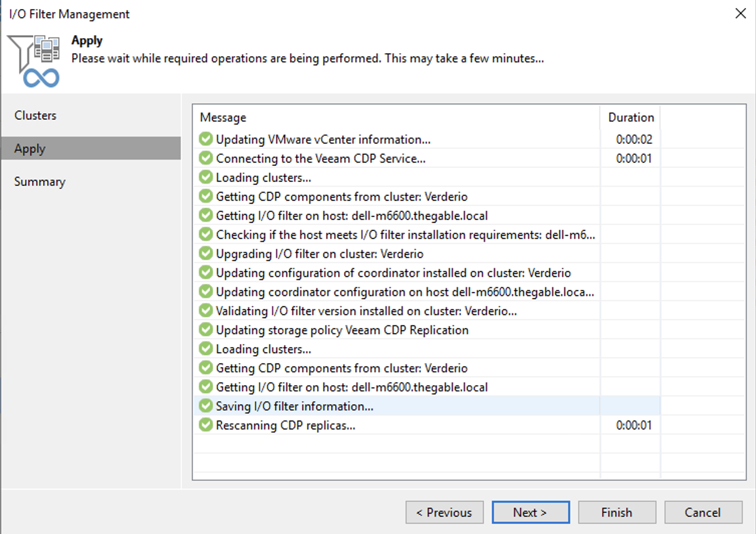Close the I/O Filter Management dialog

(x=740, y=14)
